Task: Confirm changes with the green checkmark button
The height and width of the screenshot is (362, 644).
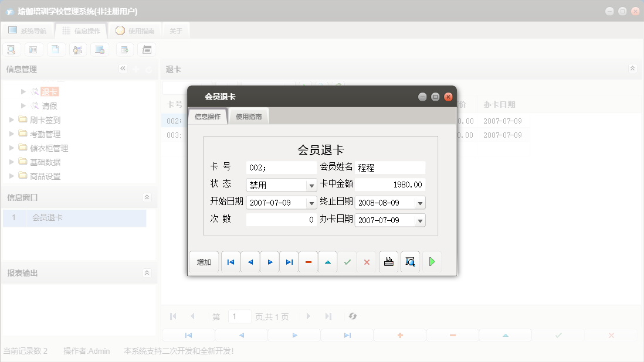Action: coord(347,262)
